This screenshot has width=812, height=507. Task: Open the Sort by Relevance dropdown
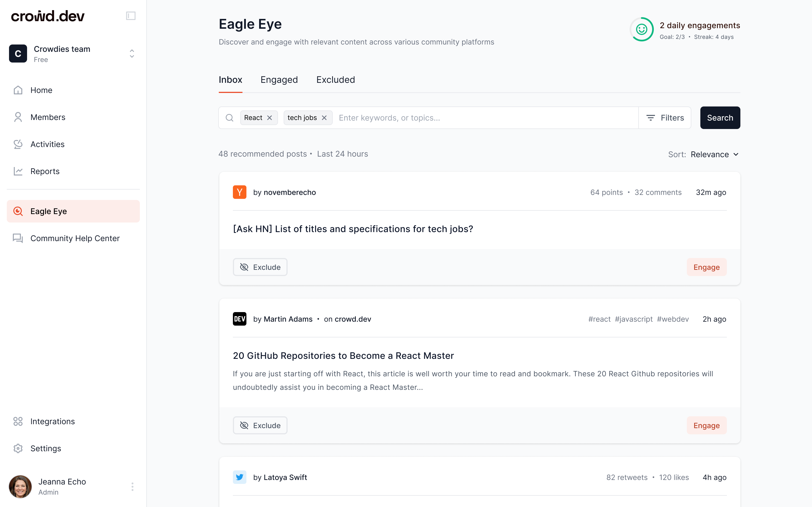pyautogui.click(x=714, y=154)
